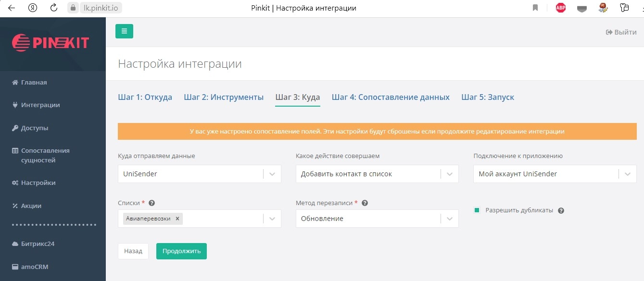Click the help icon next to Разрешить дубликаты

561,210
